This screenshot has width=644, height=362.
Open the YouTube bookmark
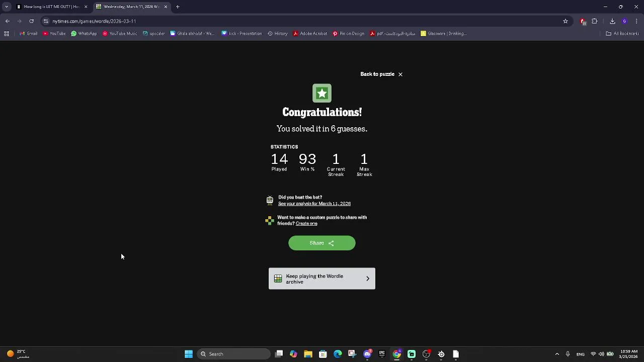pyautogui.click(x=54, y=34)
